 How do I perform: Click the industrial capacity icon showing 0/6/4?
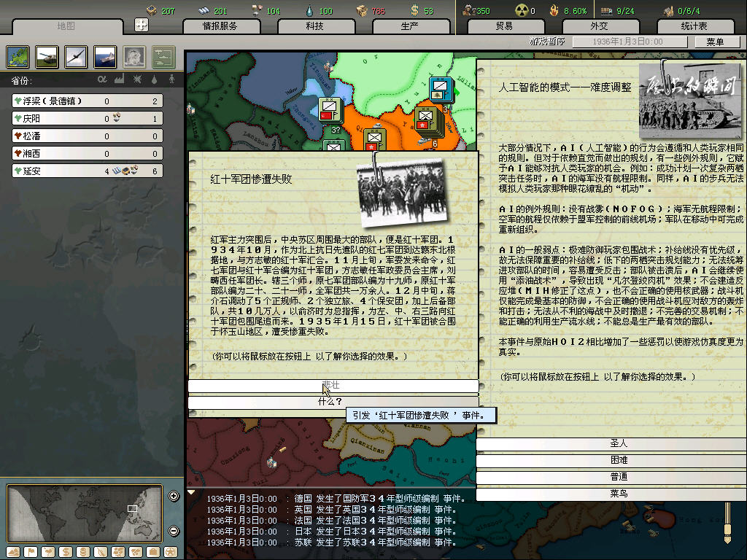coord(669,10)
